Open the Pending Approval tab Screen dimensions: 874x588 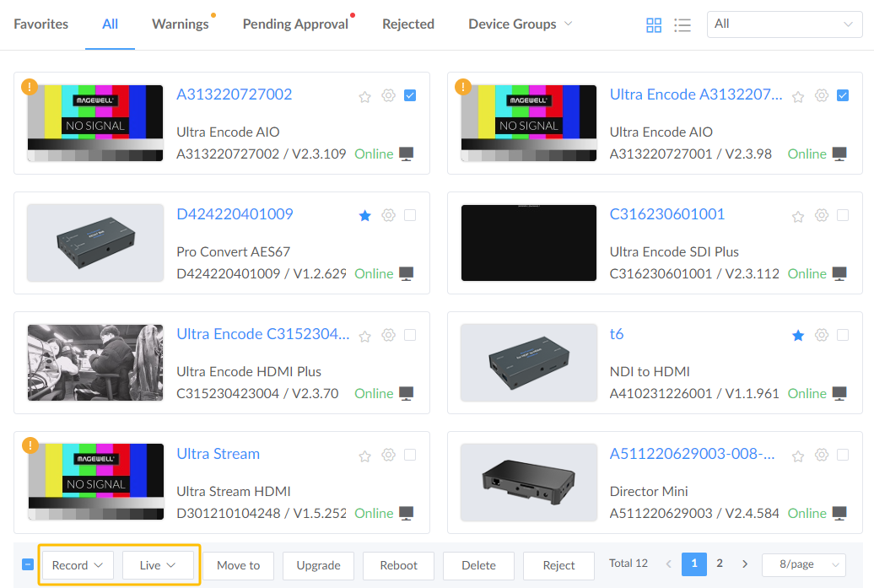pos(295,24)
